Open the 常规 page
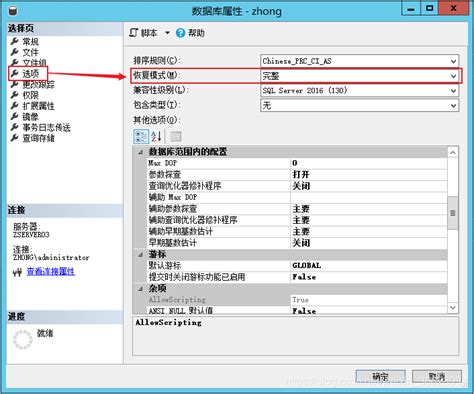 (30, 42)
